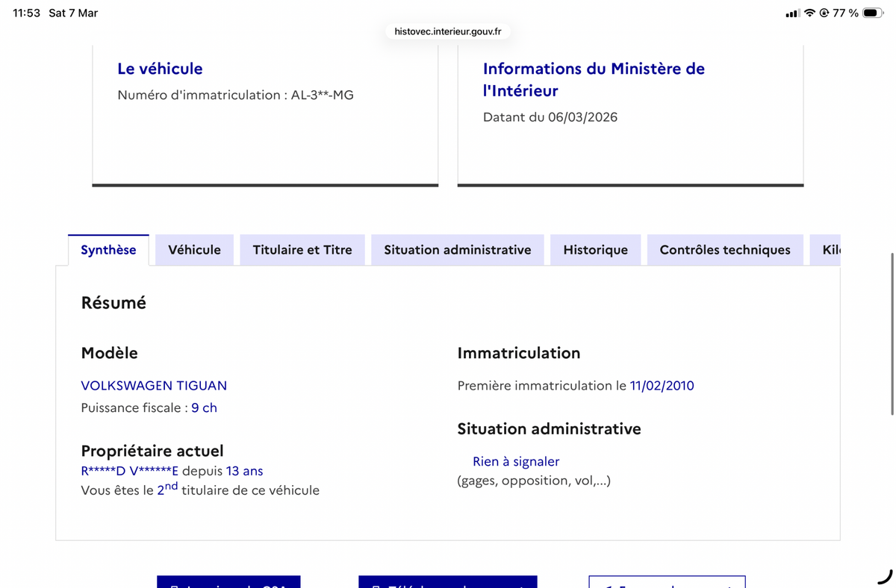Tap the histovec.interieur.gouv.fr address pill

coord(448,31)
